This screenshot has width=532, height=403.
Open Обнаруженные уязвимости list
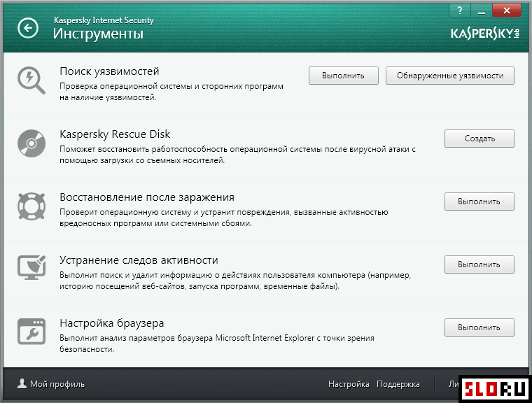(450, 76)
